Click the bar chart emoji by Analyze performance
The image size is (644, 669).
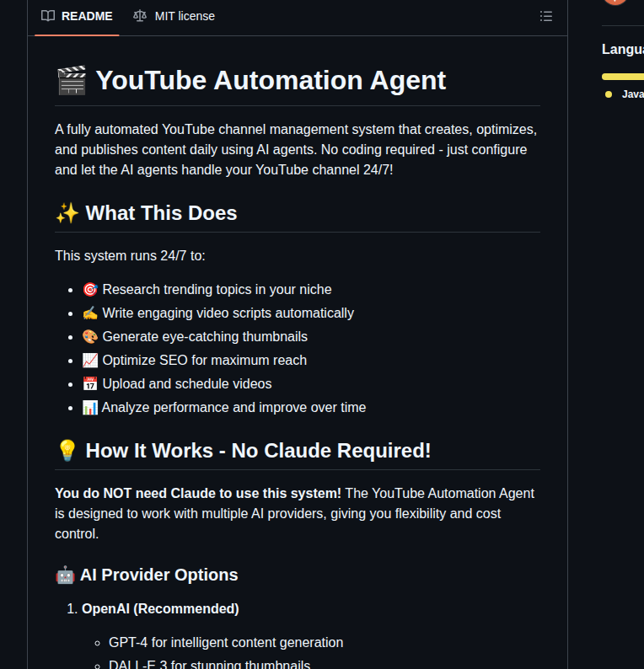[x=90, y=408]
